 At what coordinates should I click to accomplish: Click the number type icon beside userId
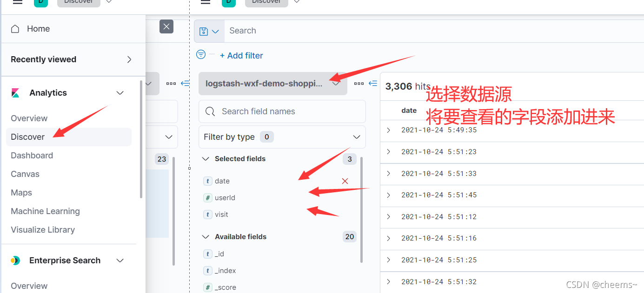point(208,198)
